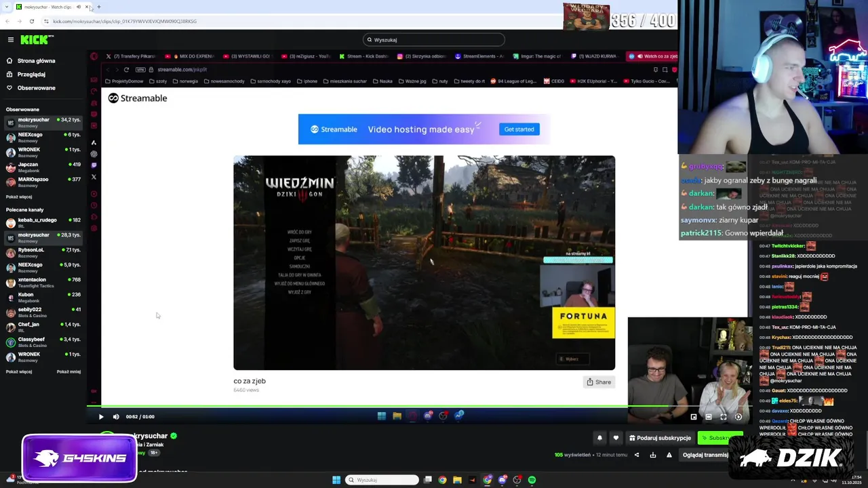Open the Nauka bookmark folder

tap(382, 81)
